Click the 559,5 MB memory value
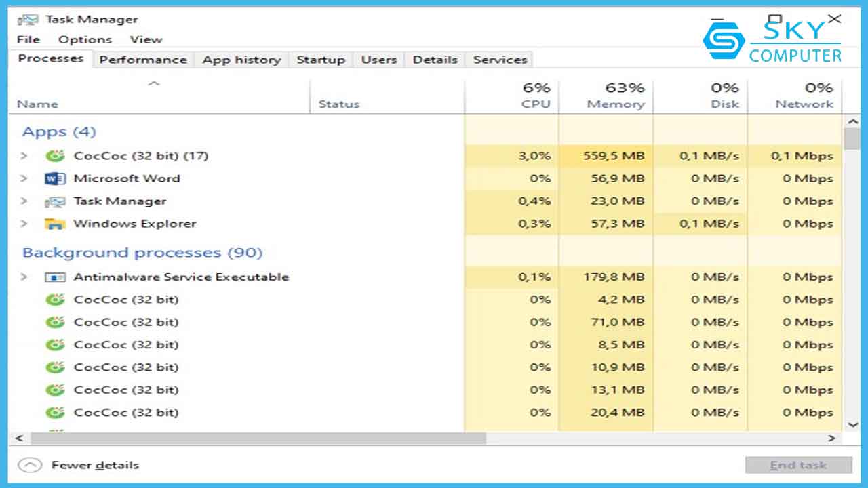 614,156
